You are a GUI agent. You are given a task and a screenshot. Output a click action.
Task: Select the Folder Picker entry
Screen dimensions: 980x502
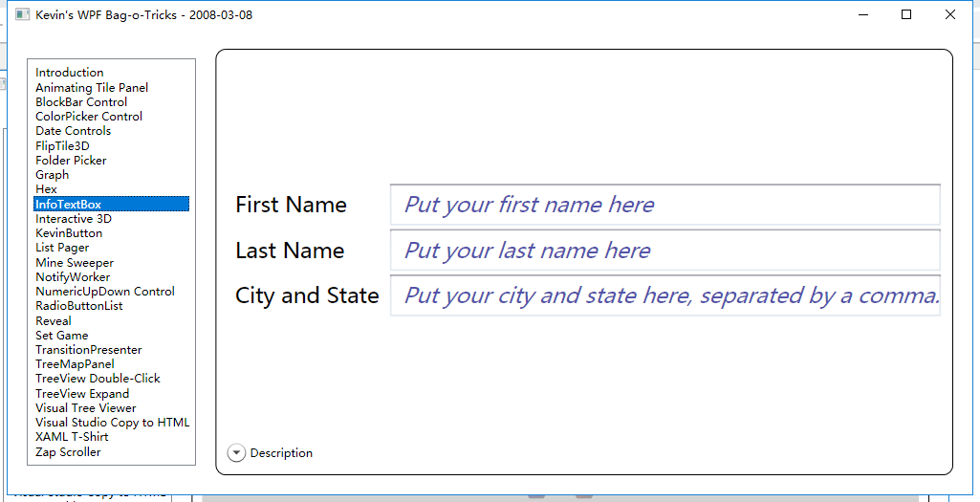[71, 161]
